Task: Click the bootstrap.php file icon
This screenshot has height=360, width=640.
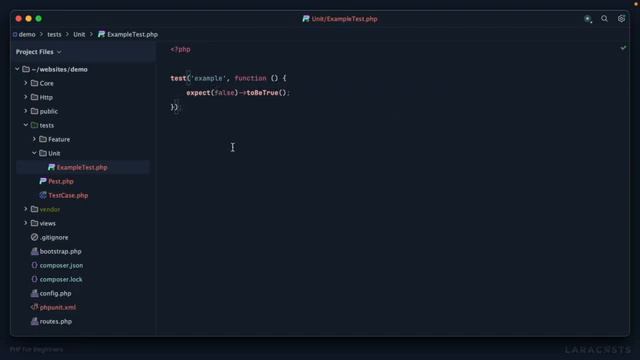Action: (34, 251)
